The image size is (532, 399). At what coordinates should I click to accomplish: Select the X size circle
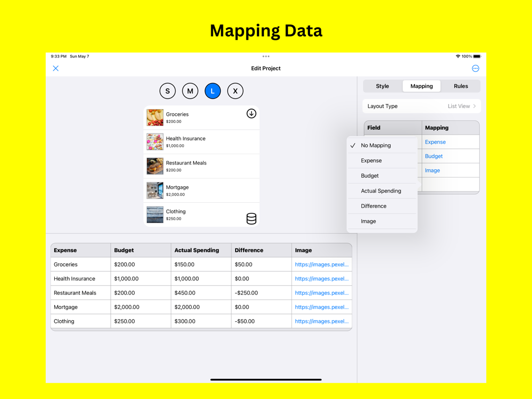coord(235,91)
